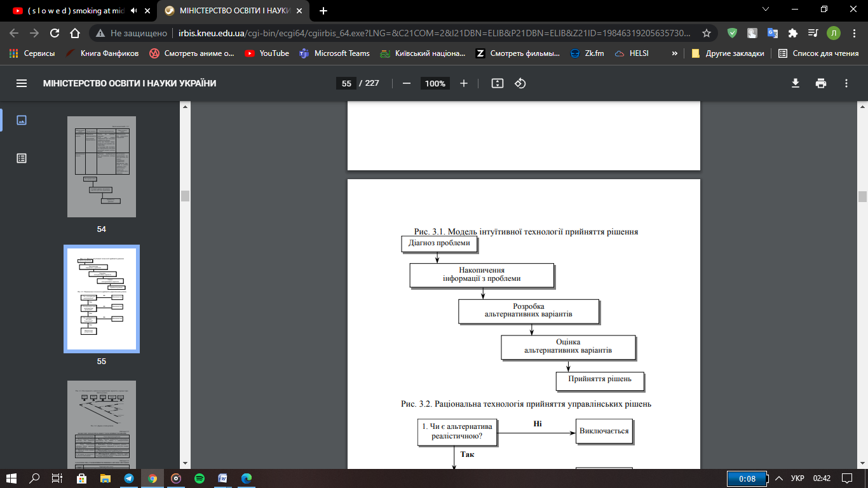Open Список для чтения reading list
Screen dimensions: 868x488
point(818,53)
